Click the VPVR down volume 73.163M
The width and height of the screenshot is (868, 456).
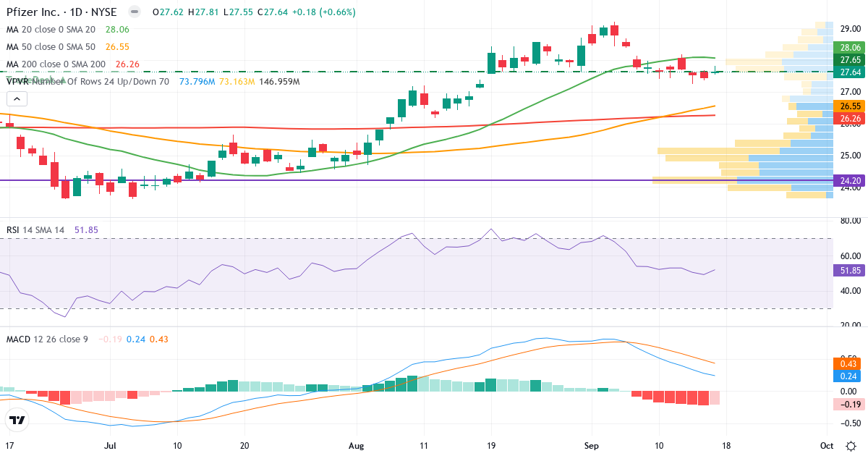click(x=237, y=82)
